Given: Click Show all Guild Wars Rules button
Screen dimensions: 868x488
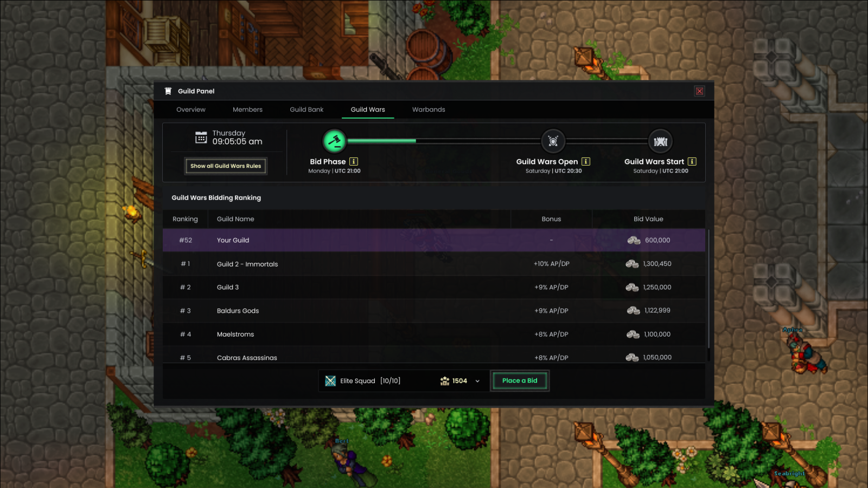Looking at the screenshot, I should point(226,166).
